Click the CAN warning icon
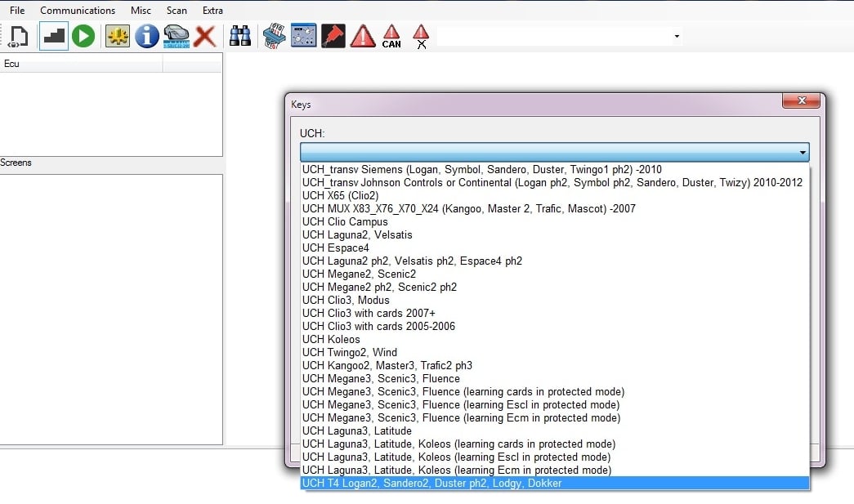This screenshot has width=854, height=504. pos(391,36)
